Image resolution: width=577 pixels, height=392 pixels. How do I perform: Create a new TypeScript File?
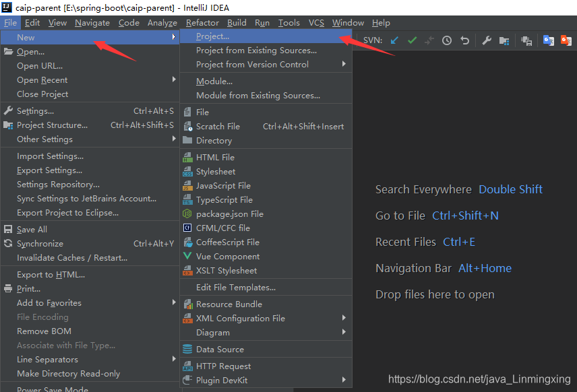click(266, 199)
